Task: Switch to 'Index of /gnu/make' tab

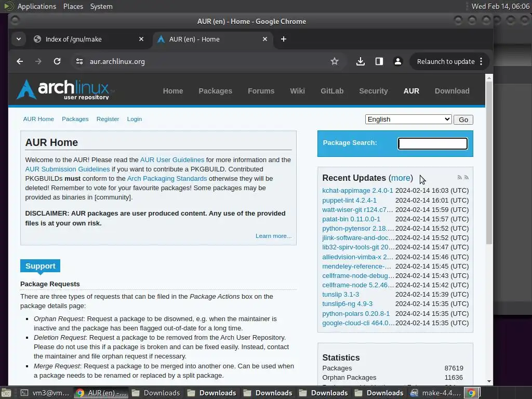Action: 74,39
